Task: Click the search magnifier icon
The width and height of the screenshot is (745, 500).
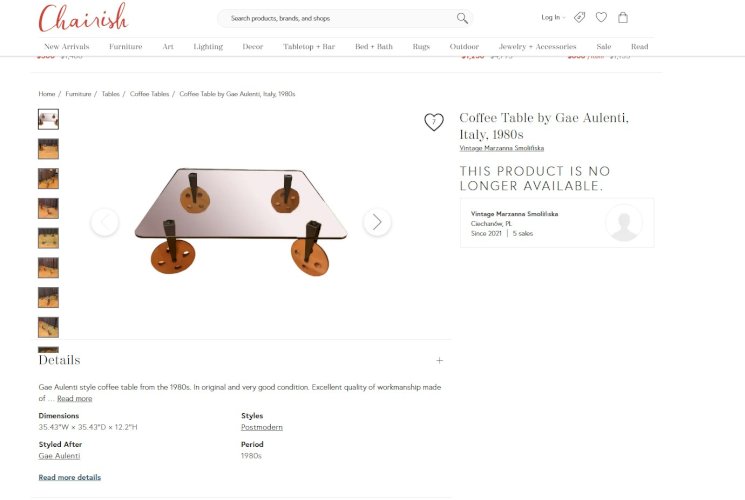Action: pos(462,19)
